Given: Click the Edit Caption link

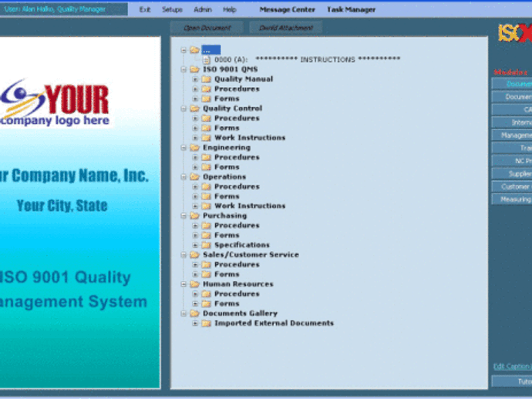Looking at the screenshot, I should (513, 367).
